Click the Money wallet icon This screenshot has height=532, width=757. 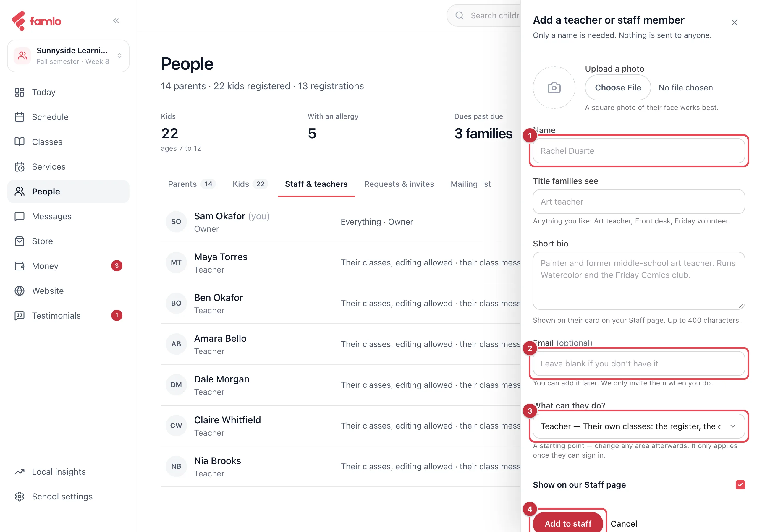[20, 266]
